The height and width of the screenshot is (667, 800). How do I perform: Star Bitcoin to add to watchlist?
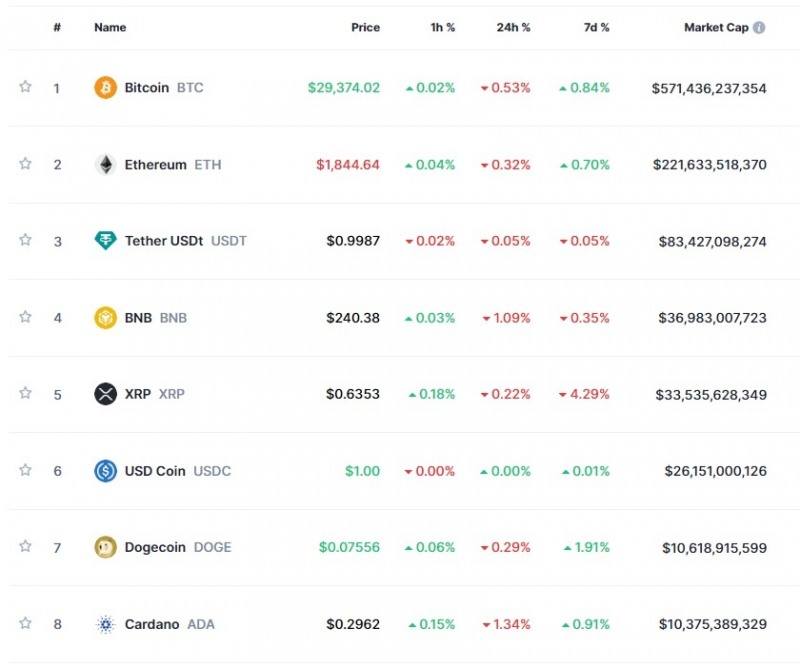(x=25, y=87)
